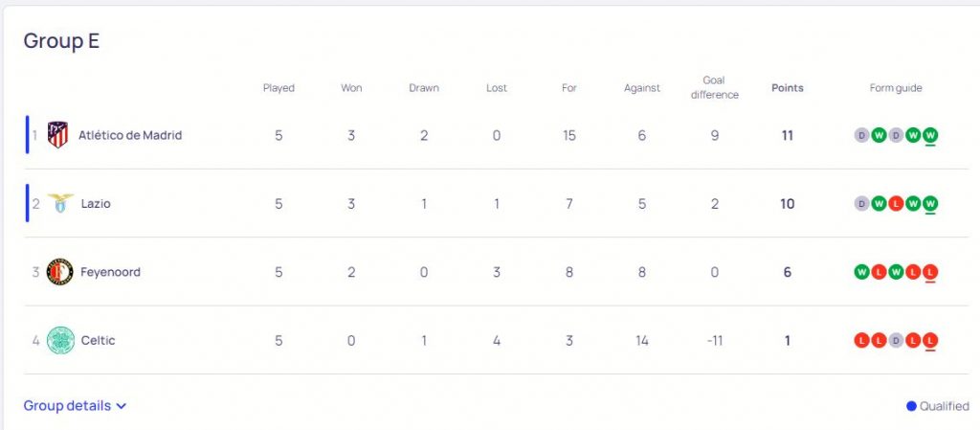The image size is (980, 430).
Task: Open the Celtic team page
Action: click(x=98, y=340)
